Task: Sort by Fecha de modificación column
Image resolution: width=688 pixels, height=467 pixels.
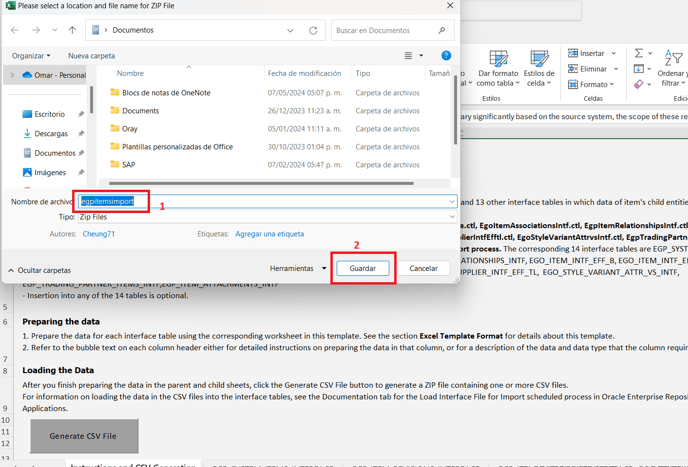Action: tap(304, 73)
